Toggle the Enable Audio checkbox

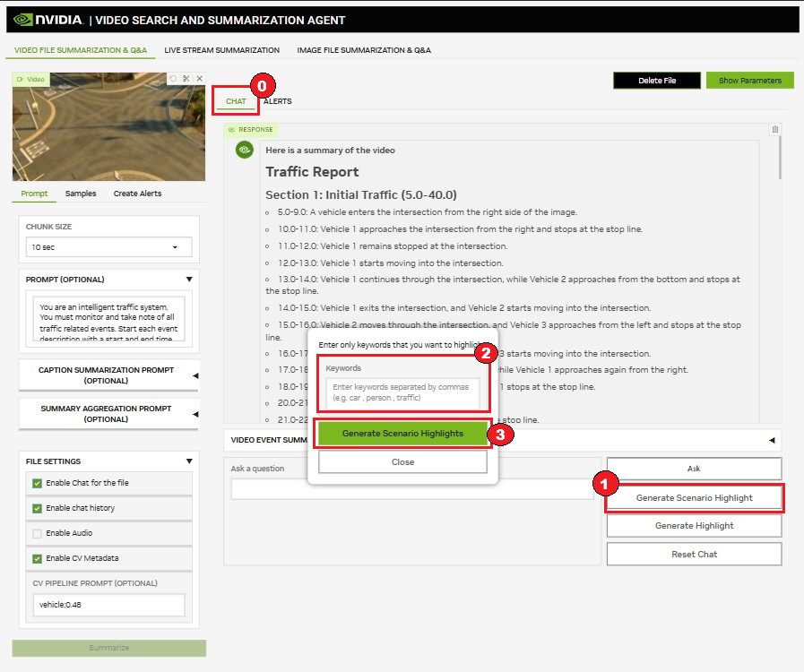pos(37,533)
